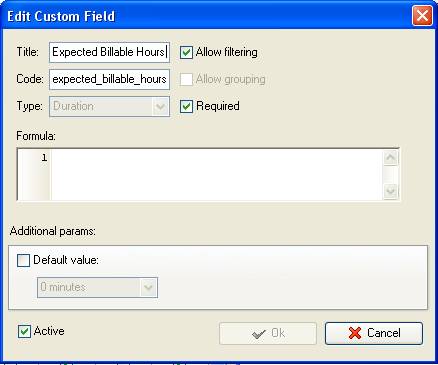Expand the 0 minutes default value dropdown
Screen dimensions: 438x365
pyautogui.click(x=97, y=287)
